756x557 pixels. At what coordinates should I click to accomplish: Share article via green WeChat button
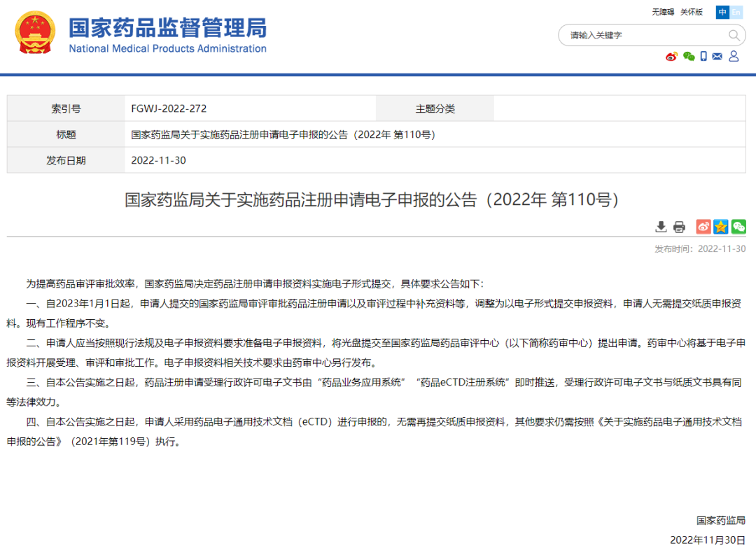[738, 227]
